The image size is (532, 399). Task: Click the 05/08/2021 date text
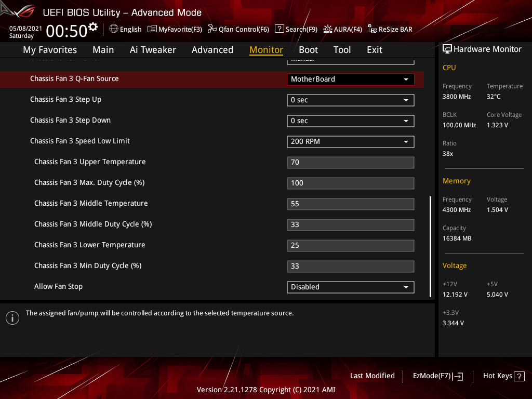click(x=25, y=29)
